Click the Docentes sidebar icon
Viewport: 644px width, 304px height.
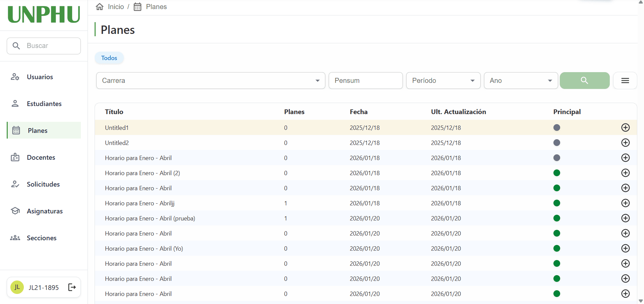pos(15,157)
